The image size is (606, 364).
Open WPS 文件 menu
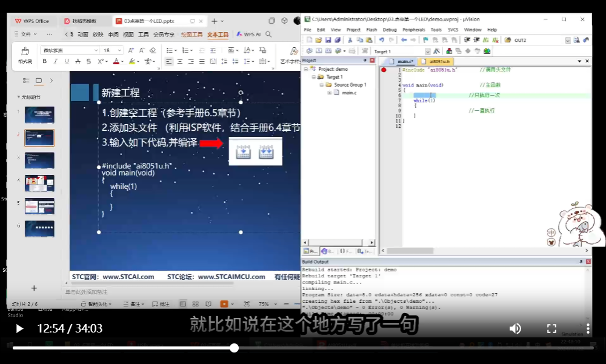point(25,34)
